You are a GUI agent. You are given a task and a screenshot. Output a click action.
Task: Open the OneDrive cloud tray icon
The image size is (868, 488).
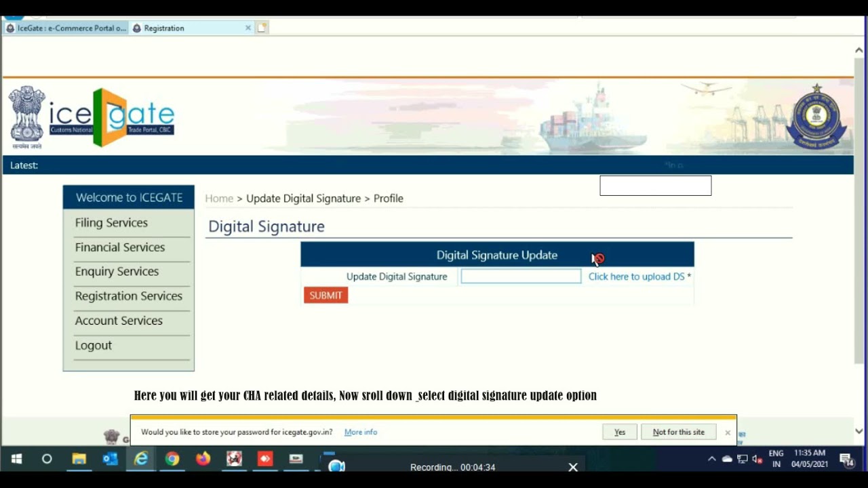[x=727, y=459]
